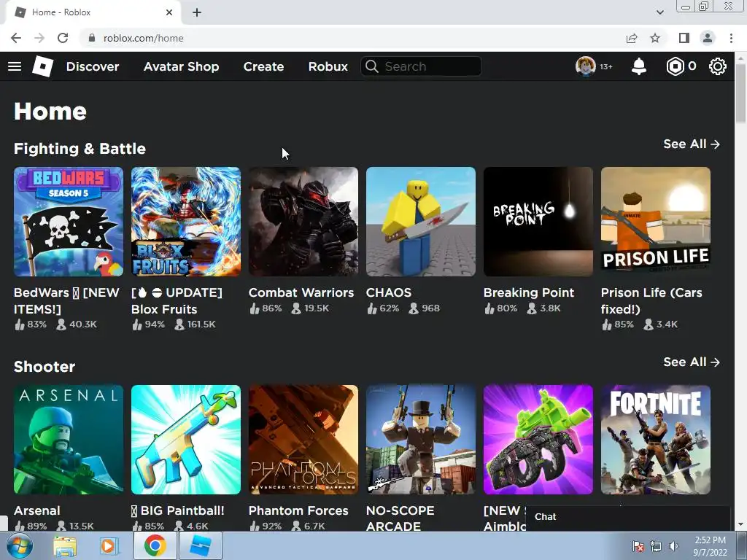
Task: Click the "Prison Life (Cars fixed!)" title text
Action: tap(651, 300)
